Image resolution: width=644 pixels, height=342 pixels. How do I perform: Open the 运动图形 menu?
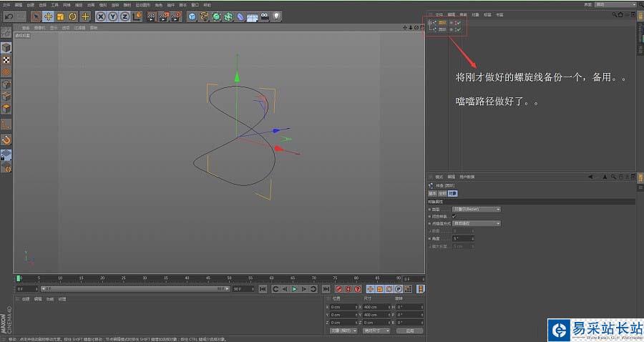142,5
